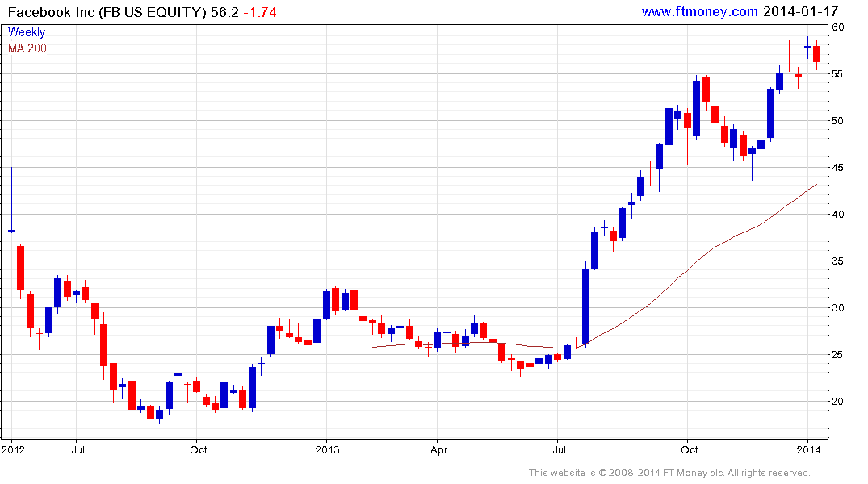Open the www.ftmoney.com link

point(699,11)
